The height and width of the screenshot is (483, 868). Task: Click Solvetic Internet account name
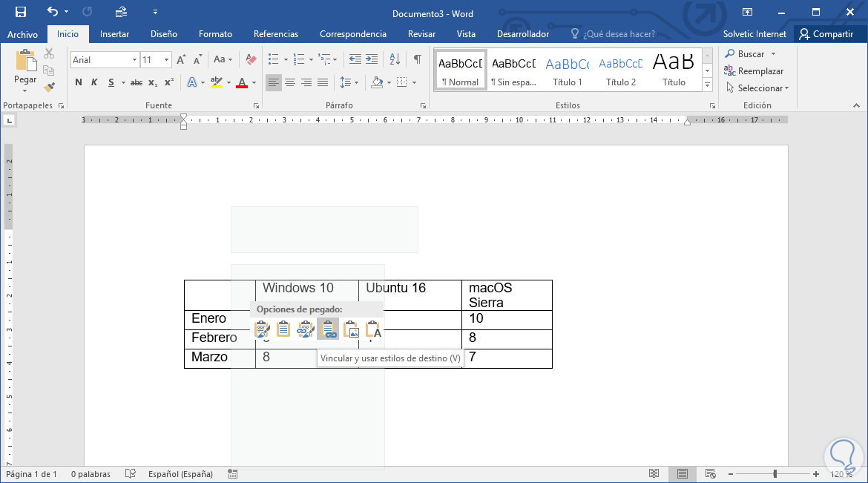(x=754, y=34)
